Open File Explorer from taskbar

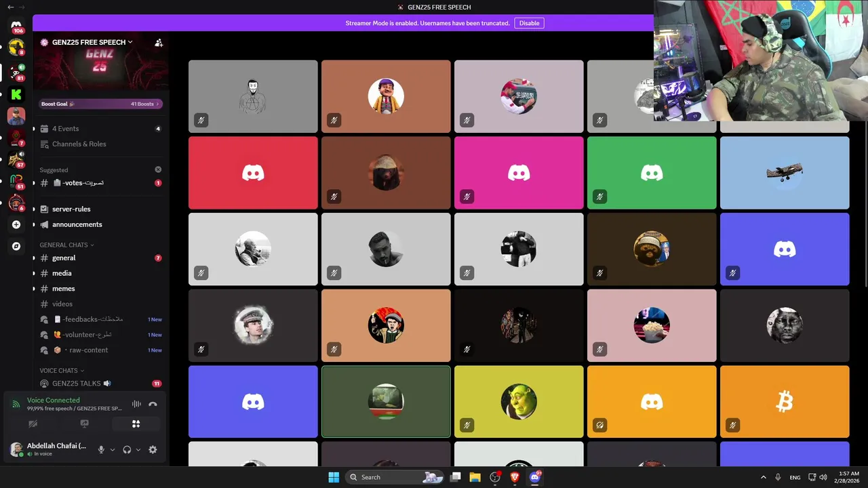point(475,477)
